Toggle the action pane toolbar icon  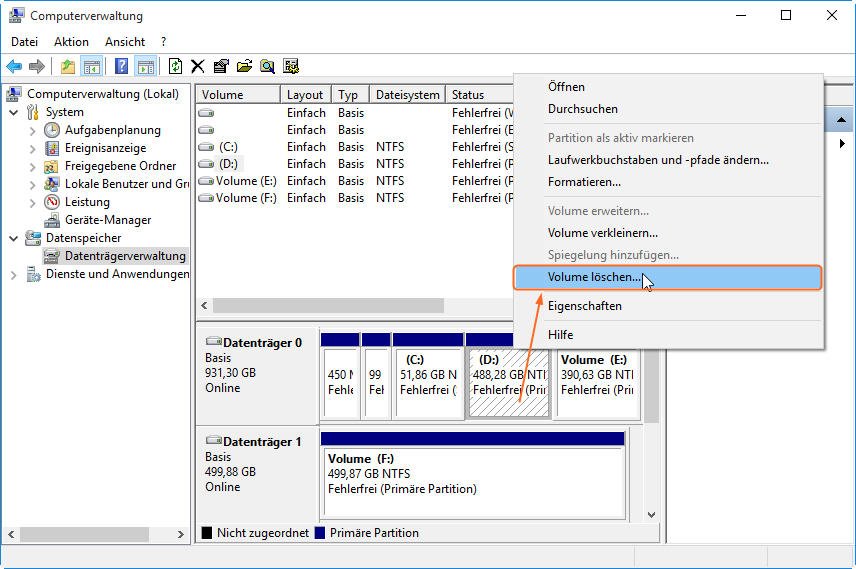pos(146,67)
